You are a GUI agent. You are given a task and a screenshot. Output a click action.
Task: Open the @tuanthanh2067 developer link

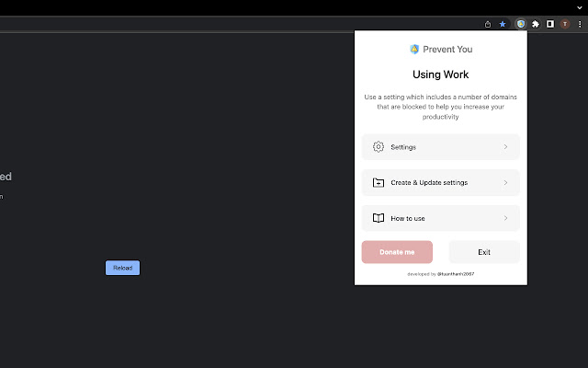click(456, 274)
